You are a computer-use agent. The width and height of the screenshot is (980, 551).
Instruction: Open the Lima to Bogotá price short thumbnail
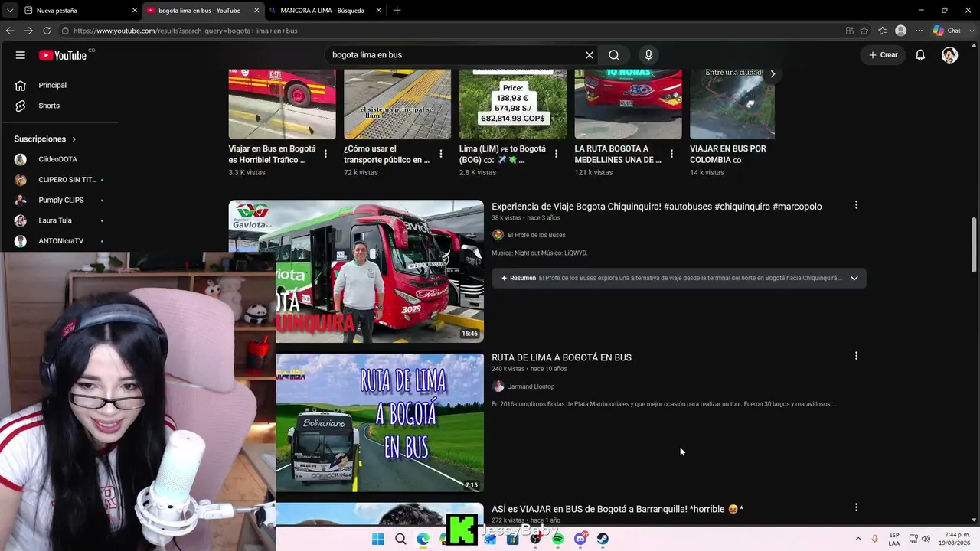(513, 104)
